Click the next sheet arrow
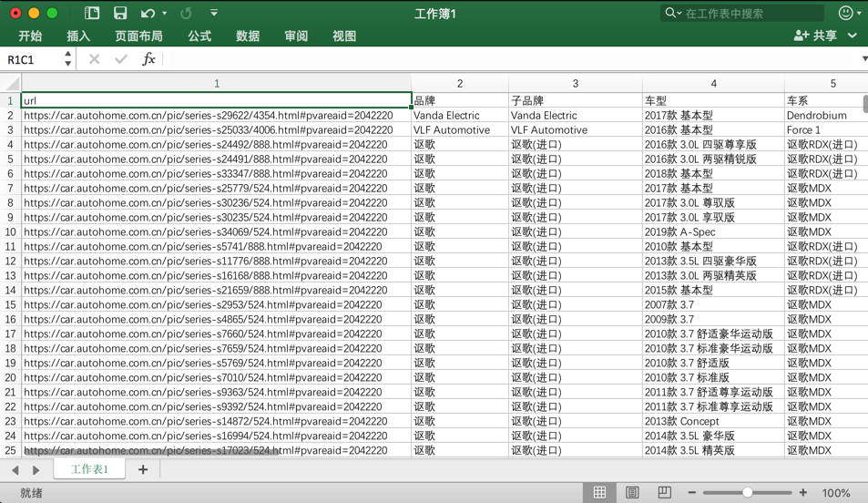Viewport: 868px width, 503px height. (36, 470)
